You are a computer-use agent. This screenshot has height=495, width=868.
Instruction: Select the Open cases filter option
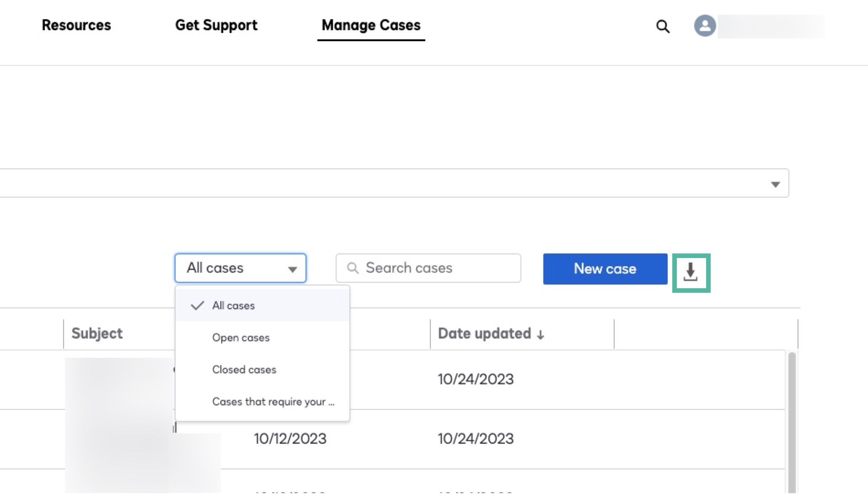(241, 338)
